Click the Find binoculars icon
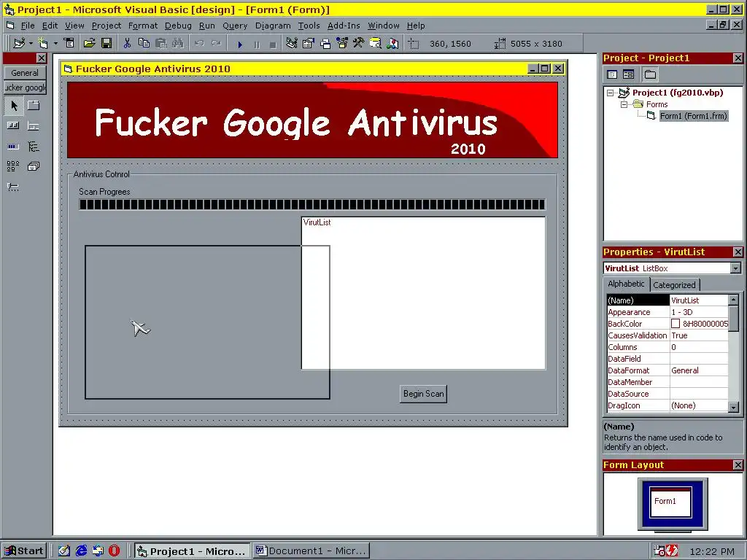The width and height of the screenshot is (747, 560). tap(178, 43)
